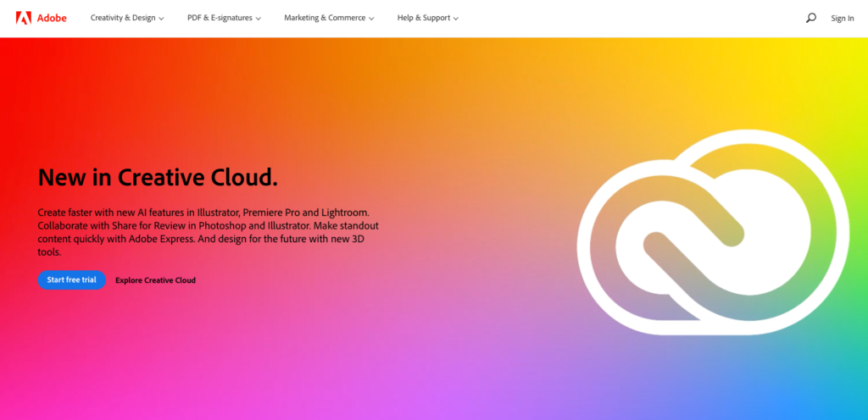Follow the Explore Creative Cloud link
This screenshot has width=868, height=420.
(x=155, y=280)
